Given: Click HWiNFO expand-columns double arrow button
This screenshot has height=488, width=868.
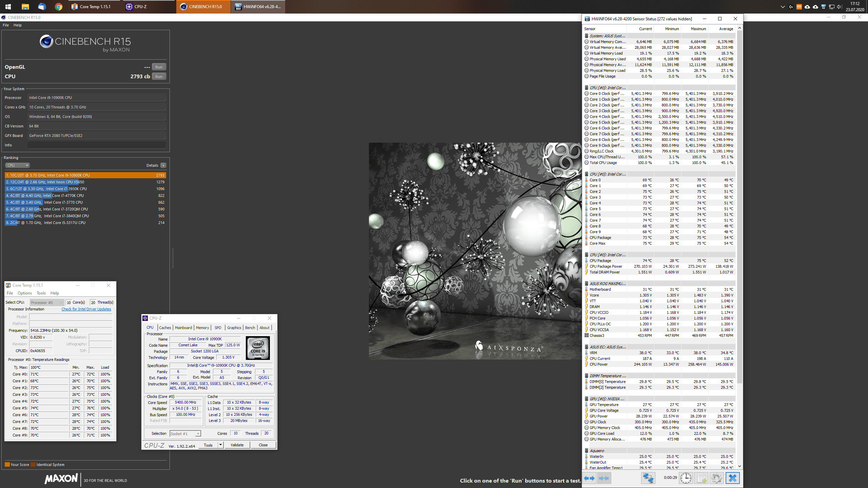Looking at the screenshot, I should pyautogui.click(x=590, y=478).
